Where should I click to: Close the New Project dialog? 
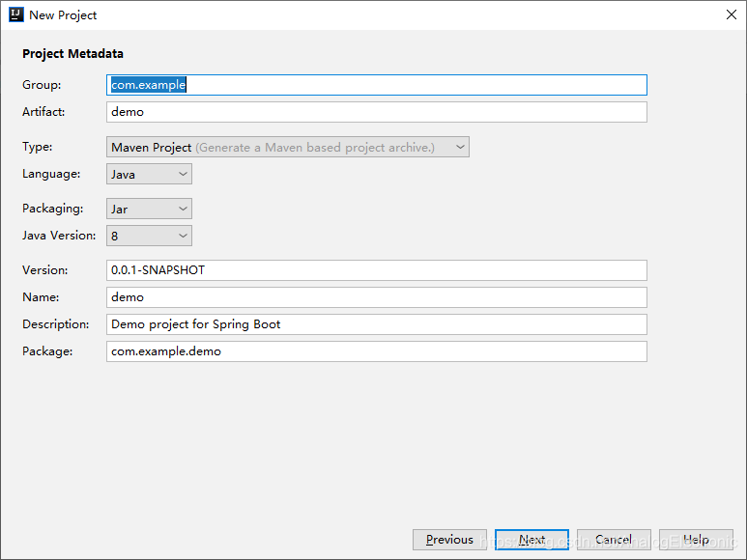[732, 14]
